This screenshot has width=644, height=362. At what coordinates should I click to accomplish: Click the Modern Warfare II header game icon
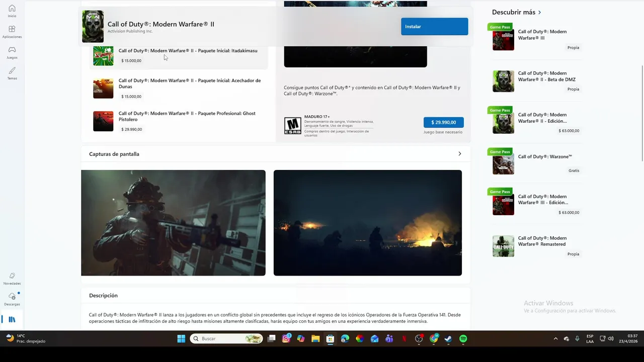pyautogui.click(x=93, y=27)
